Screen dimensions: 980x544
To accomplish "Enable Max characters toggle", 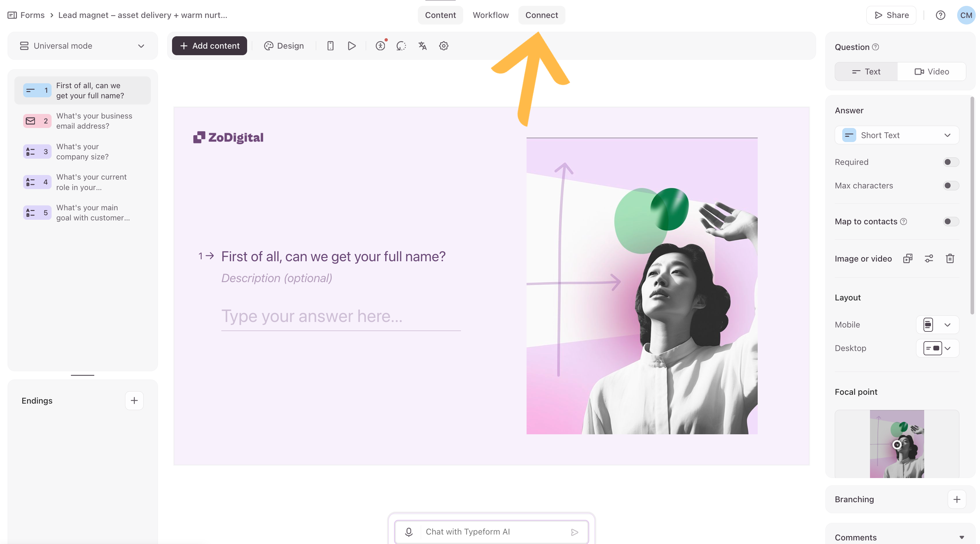I will point(951,186).
